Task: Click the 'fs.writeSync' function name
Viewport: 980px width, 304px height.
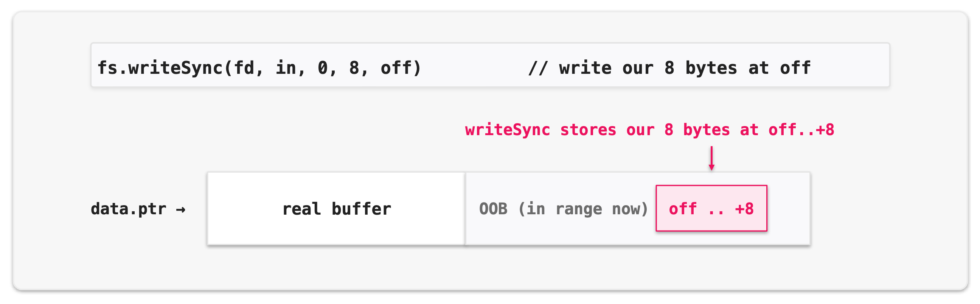Action: click(x=160, y=68)
